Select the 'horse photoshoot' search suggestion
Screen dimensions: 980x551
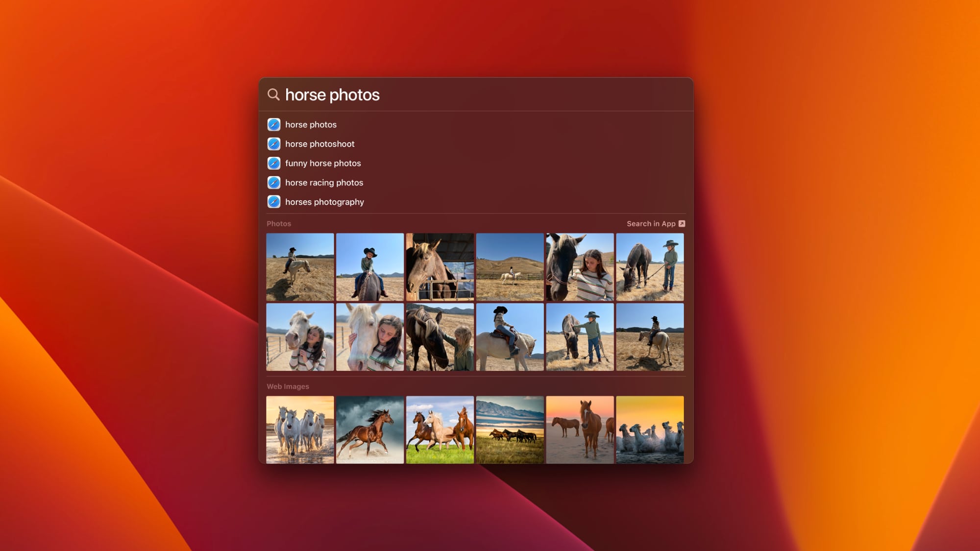(x=320, y=144)
